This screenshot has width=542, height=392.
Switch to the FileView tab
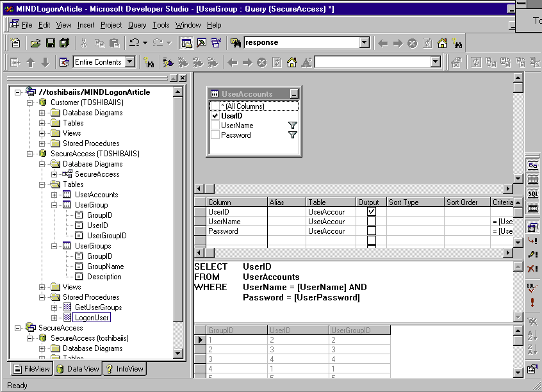31,369
